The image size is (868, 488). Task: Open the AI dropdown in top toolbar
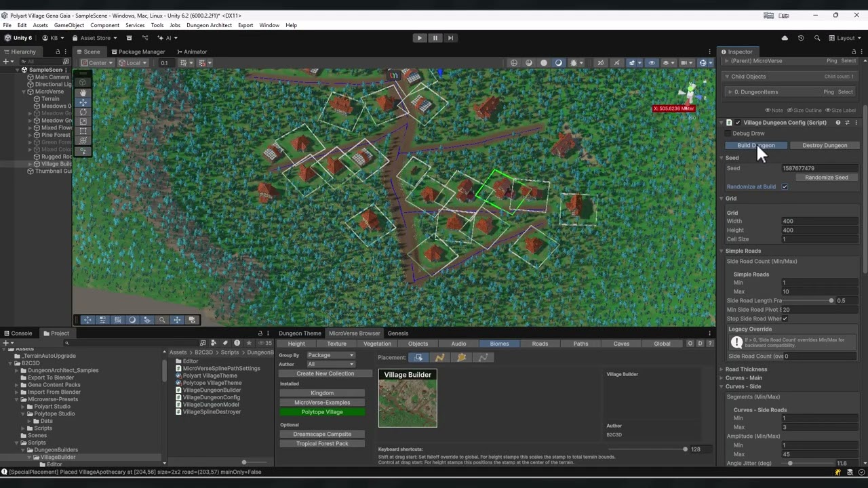pyautogui.click(x=167, y=38)
